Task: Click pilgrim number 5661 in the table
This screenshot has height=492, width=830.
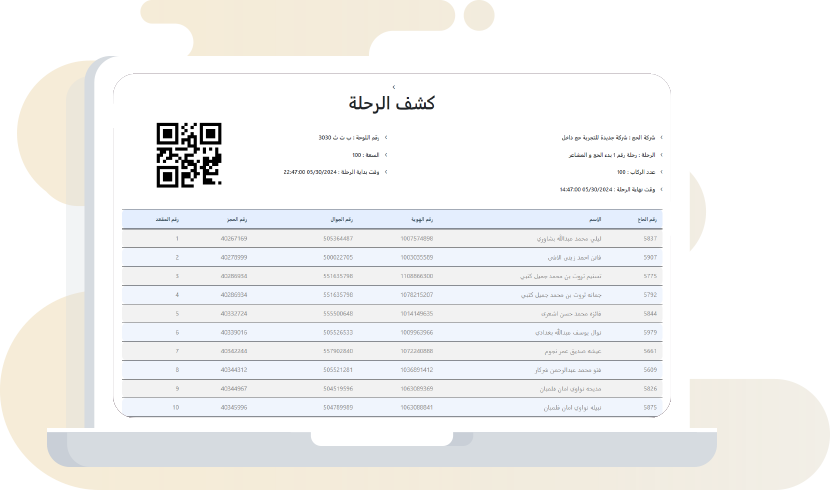Action: [x=650, y=351]
